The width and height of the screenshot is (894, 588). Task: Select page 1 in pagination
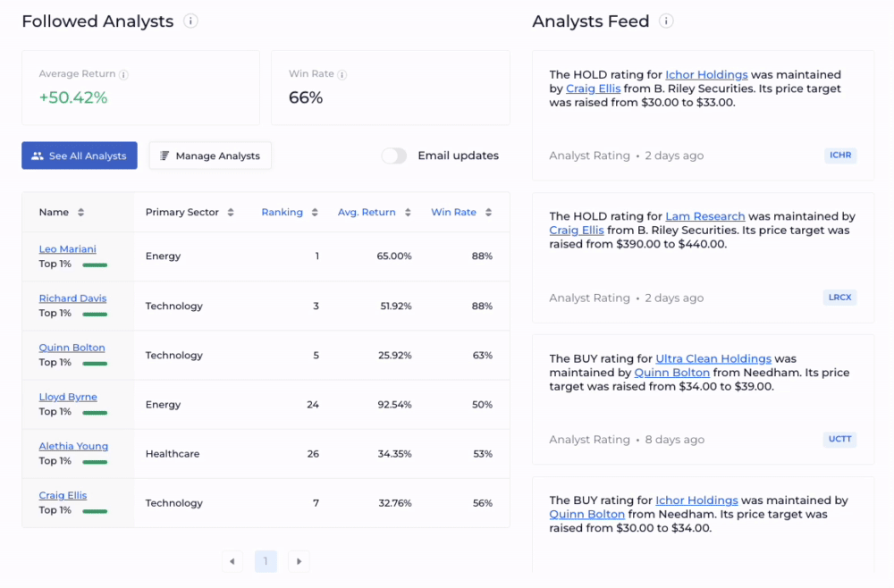click(x=266, y=561)
